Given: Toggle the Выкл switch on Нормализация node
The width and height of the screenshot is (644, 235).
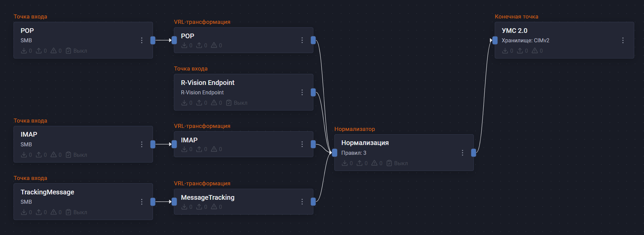Looking at the screenshot, I should (x=389, y=163).
